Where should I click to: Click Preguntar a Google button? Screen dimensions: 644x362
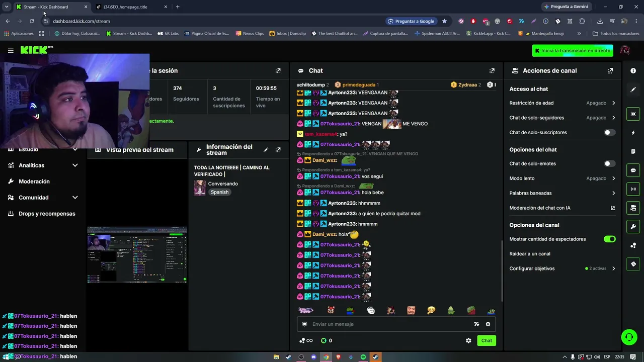tap(411, 21)
